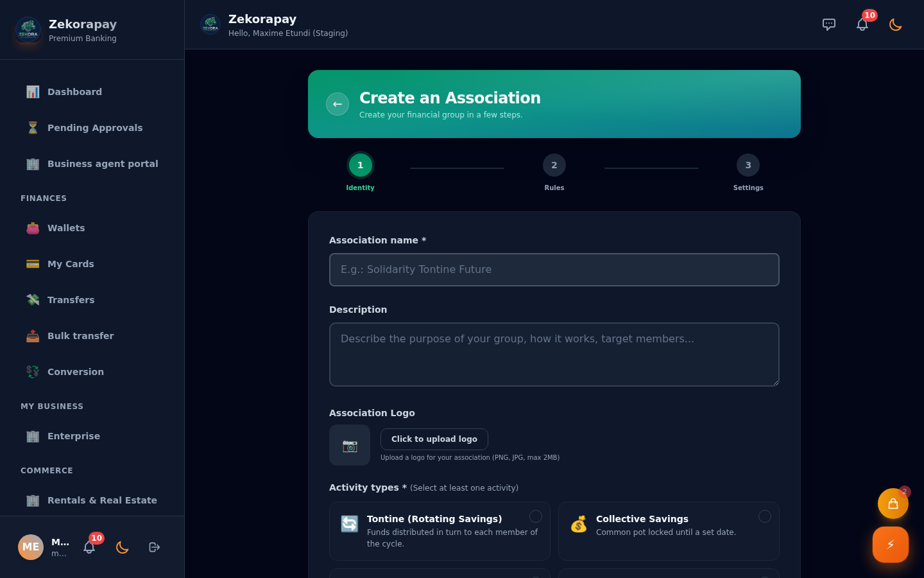Screen dimensions: 924x578
Task: Focus the Description text area
Action: (554, 355)
